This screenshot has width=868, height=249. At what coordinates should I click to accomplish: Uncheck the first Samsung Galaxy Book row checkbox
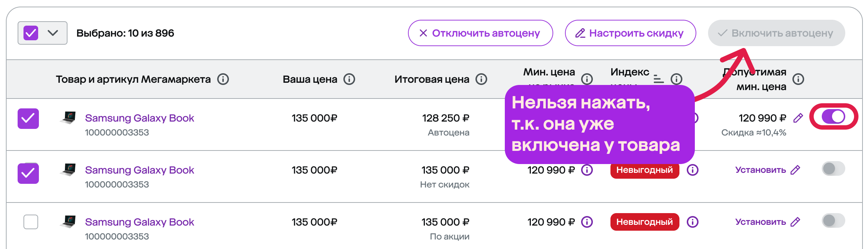click(x=28, y=119)
